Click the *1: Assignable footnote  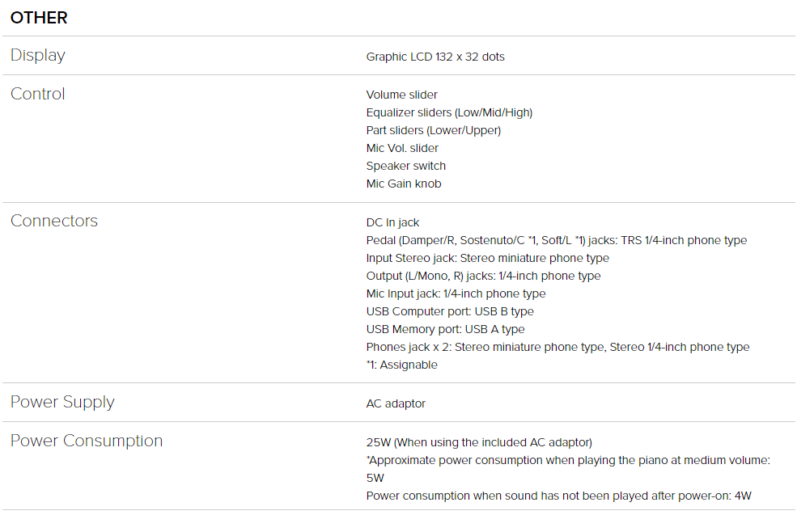pos(401,365)
